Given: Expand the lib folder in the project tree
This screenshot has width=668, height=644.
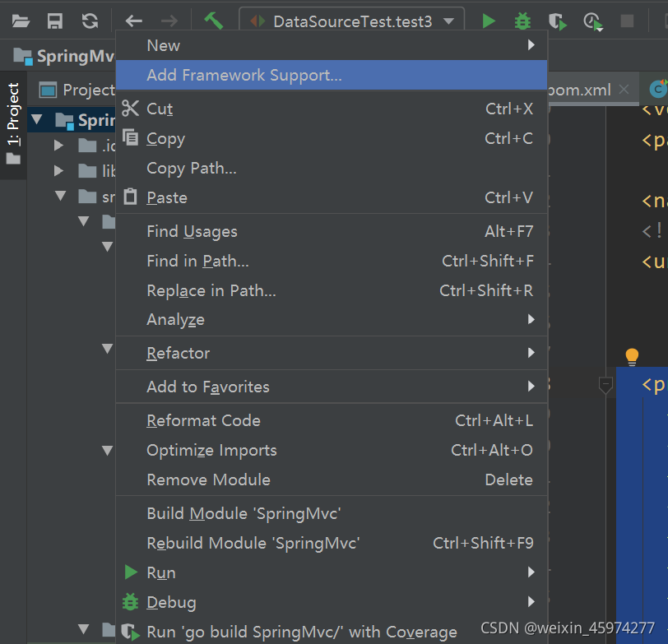Looking at the screenshot, I should point(58,171).
